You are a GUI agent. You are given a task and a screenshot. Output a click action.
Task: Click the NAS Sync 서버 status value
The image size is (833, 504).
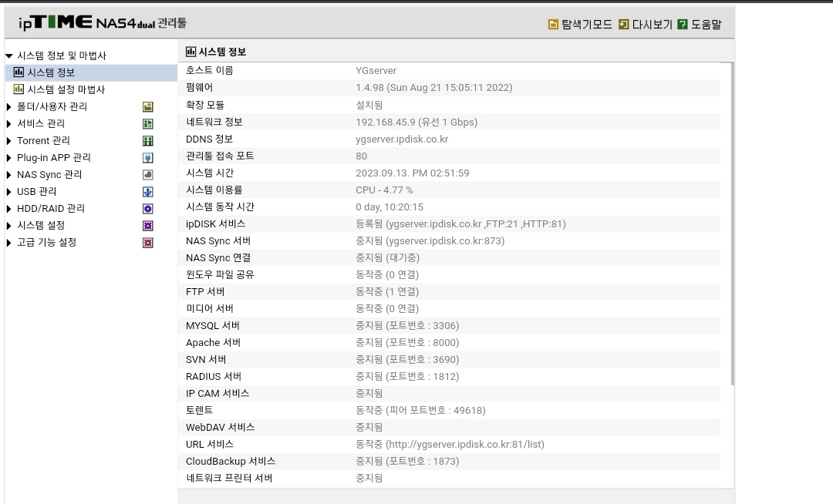tap(430, 241)
